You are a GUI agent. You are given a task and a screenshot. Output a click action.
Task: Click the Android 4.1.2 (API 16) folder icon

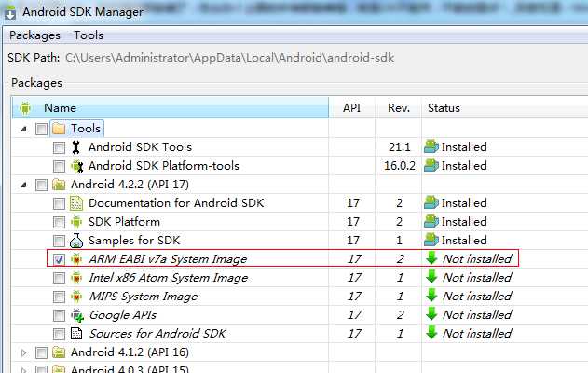click(59, 352)
